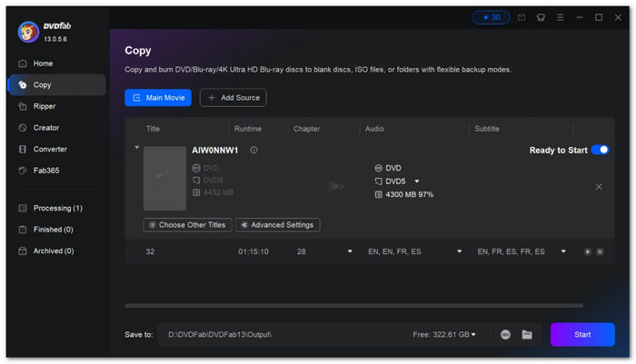Click the Chapter column header
Screen dimensions: 636x364
[307, 129]
